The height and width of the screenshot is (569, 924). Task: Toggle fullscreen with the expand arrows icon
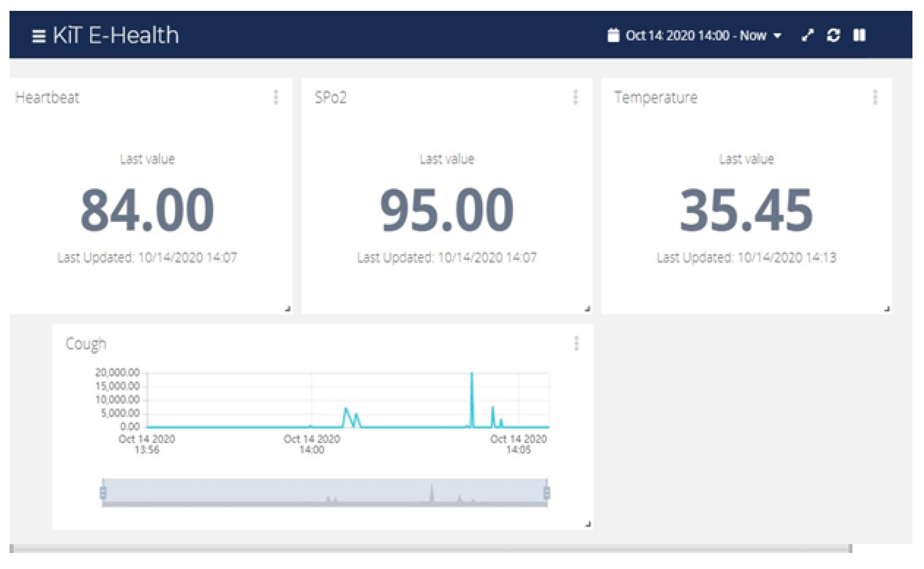click(x=807, y=35)
